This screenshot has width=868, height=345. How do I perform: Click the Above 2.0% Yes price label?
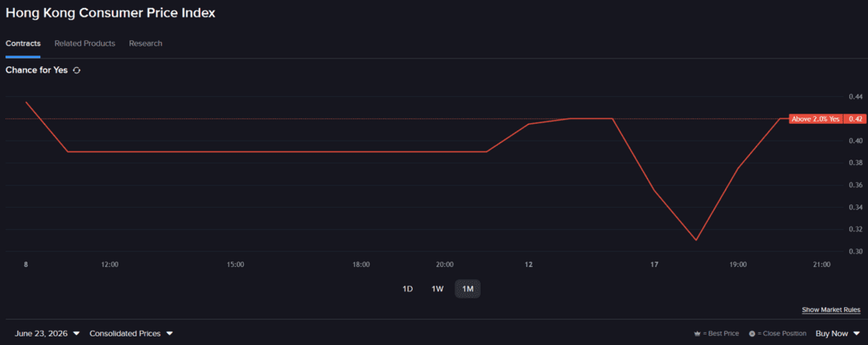point(815,118)
